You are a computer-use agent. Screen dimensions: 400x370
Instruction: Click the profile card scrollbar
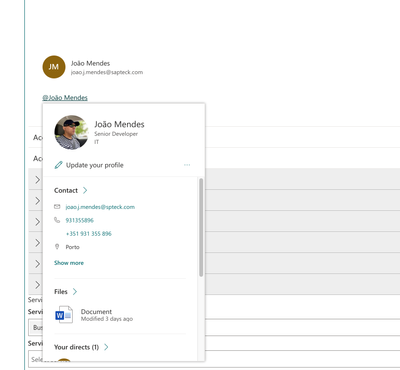[201, 227]
